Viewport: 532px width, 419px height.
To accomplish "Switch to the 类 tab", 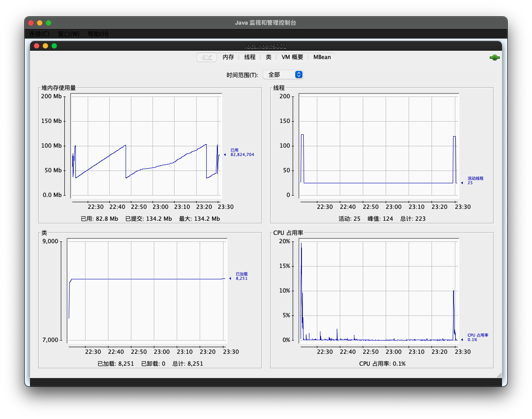I will [268, 57].
